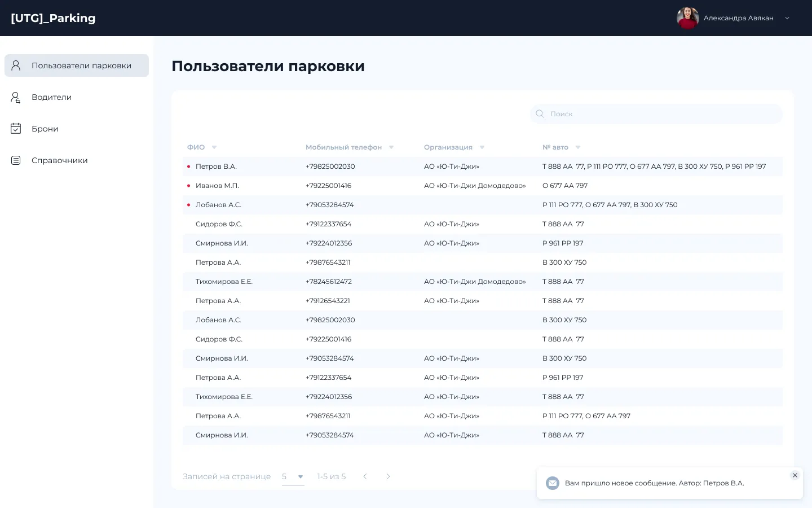Open Водители menu item
This screenshot has width=812, height=508.
click(x=77, y=97)
